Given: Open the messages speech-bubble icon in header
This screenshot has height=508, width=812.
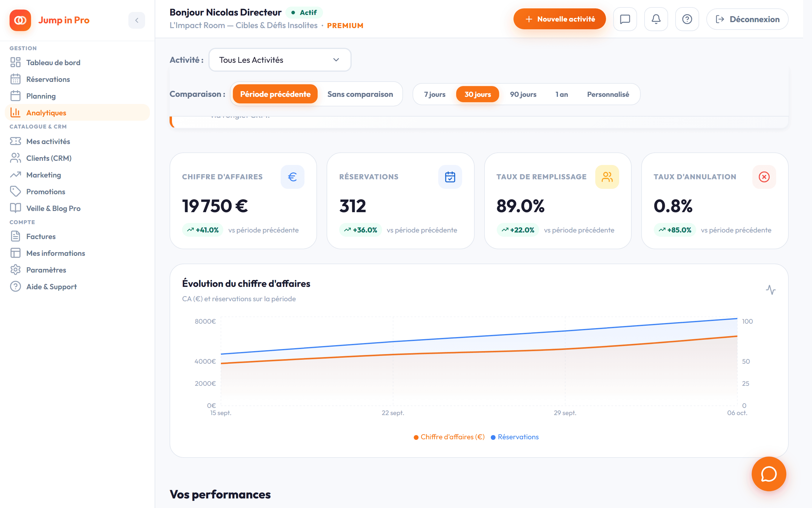Looking at the screenshot, I should coord(625,19).
